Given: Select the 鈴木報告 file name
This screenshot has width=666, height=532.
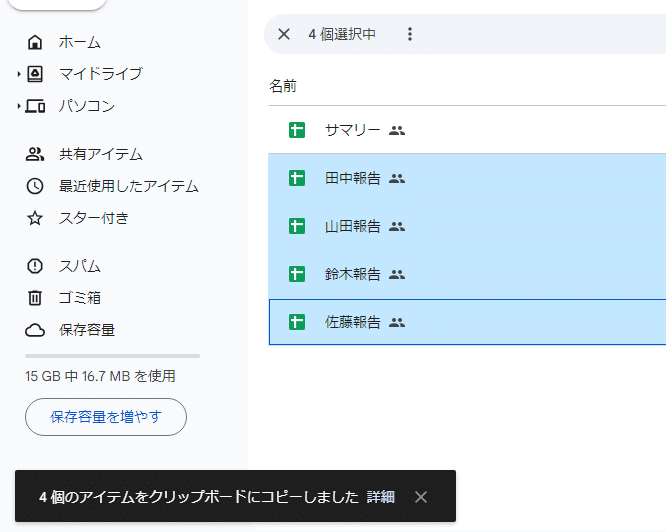Looking at the screenshot, I should point(353,274).
